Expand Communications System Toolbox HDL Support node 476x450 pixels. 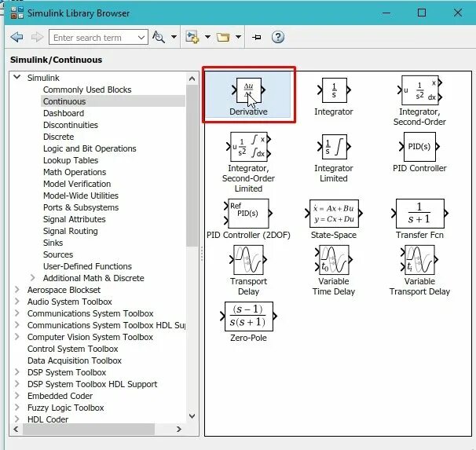tap(17, 325)
